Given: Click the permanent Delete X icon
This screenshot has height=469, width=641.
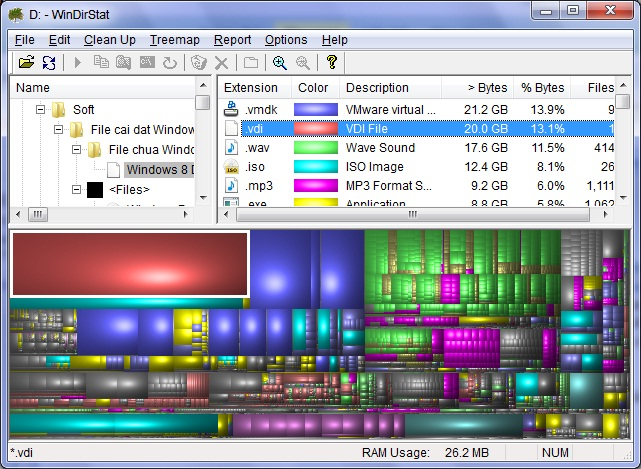Looking at the screenshot, I should pos(222,63).
